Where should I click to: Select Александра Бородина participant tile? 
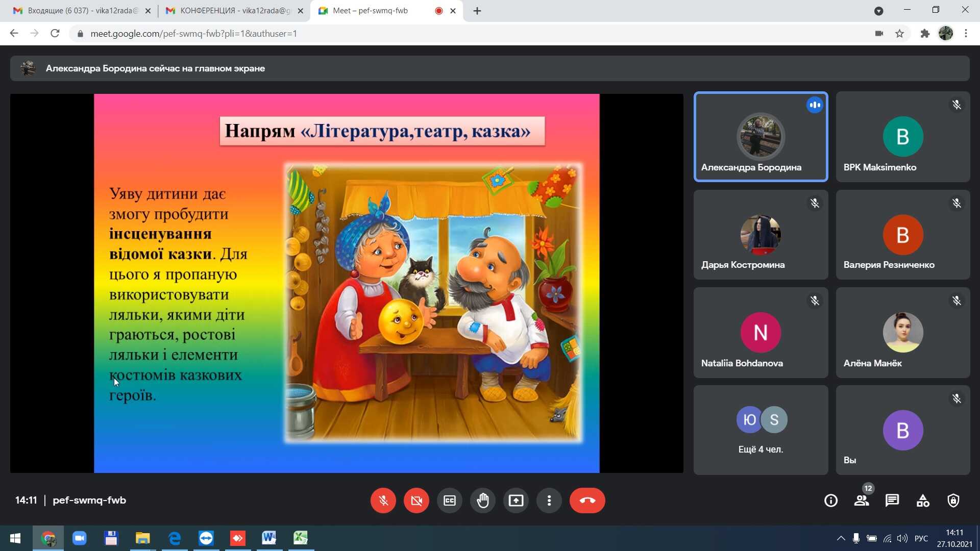tap(761, 137)
